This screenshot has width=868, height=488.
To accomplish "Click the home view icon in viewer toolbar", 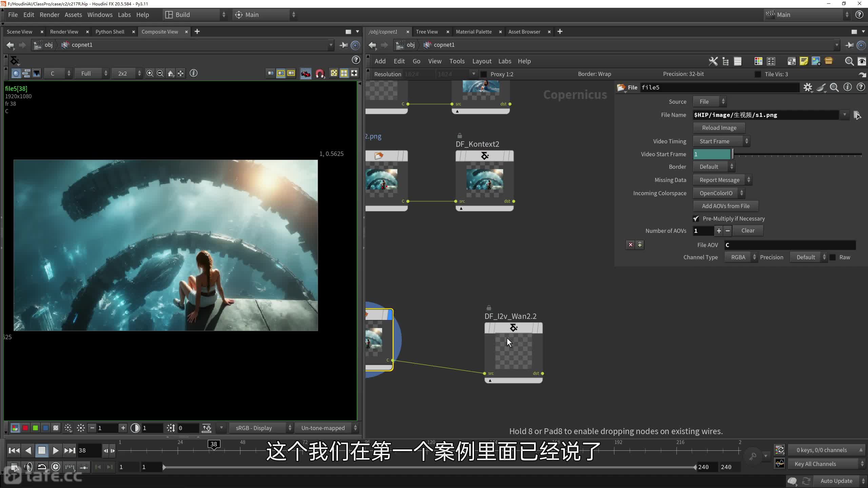I will pos(170,73).
